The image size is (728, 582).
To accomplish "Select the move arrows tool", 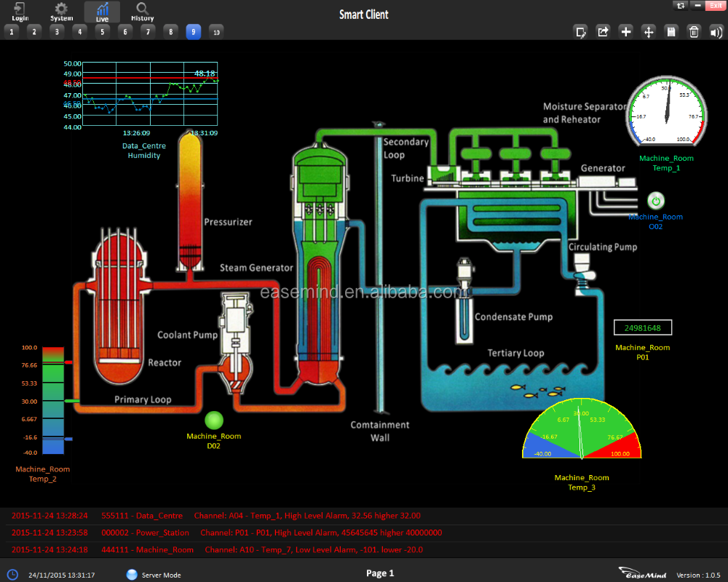I will pyautogui.click(x=648, y=31).
